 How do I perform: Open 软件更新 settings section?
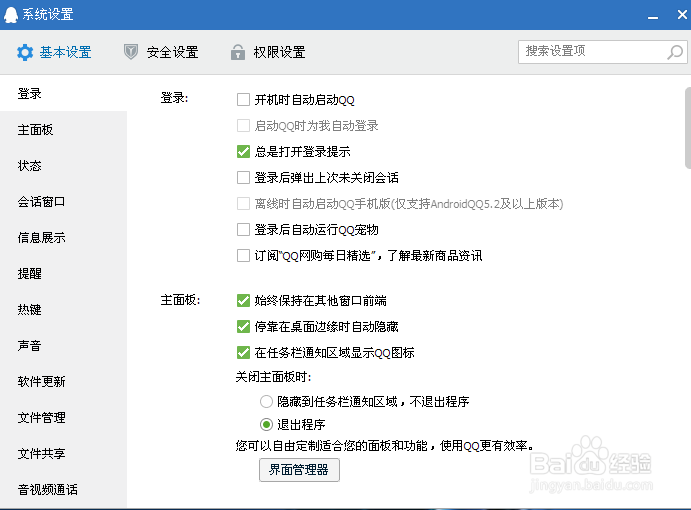point(63,381)
